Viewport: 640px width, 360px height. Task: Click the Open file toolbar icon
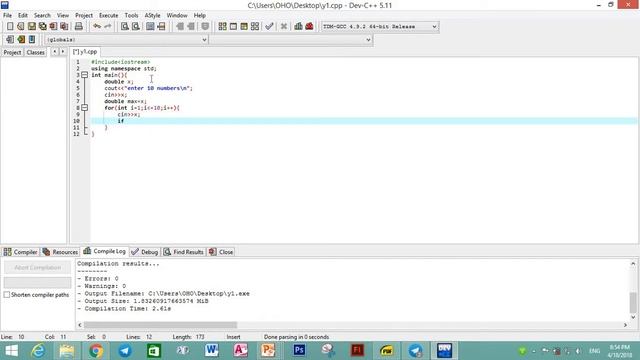(x=20, y=27)
